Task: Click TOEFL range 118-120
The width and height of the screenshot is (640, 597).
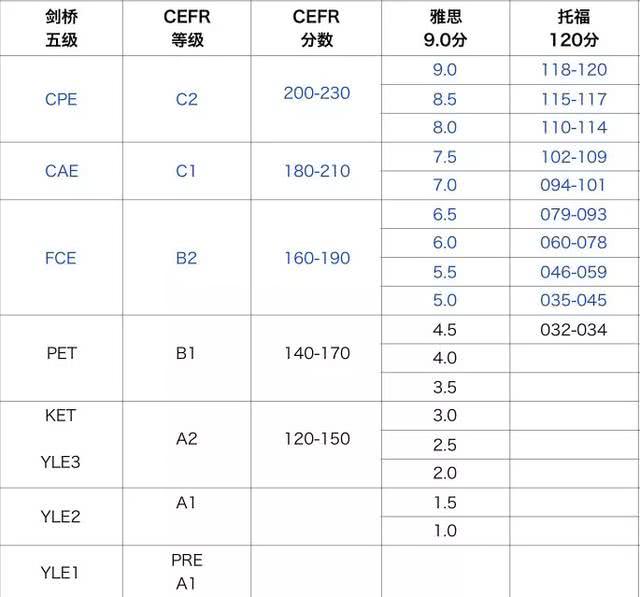Action: click(x=573, y=70)
